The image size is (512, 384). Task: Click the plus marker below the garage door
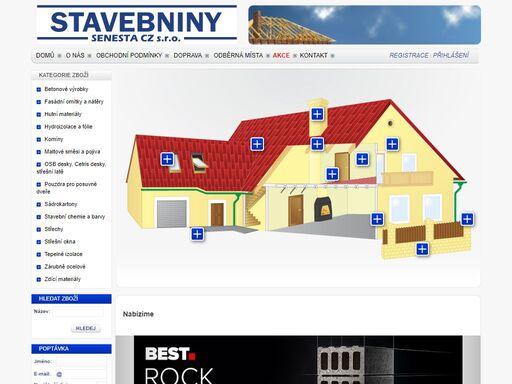[197, 234]
